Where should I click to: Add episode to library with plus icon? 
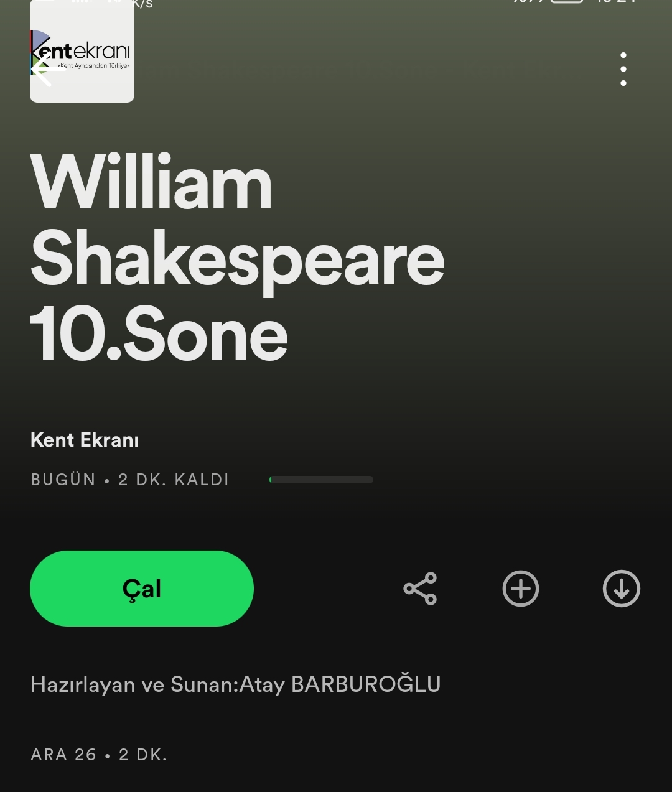pyautogui.click(x=521, y=589)
